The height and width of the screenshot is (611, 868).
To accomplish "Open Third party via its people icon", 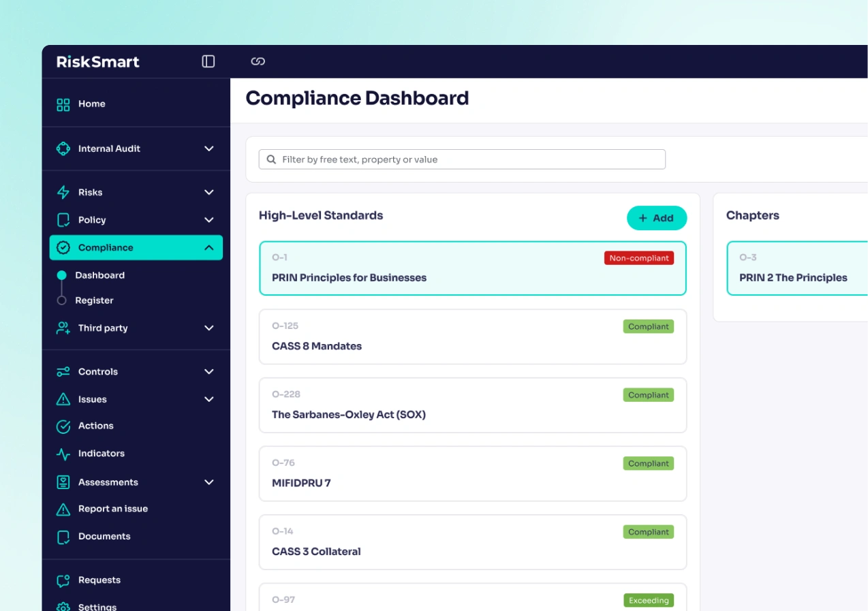I will tap(63, 328).
